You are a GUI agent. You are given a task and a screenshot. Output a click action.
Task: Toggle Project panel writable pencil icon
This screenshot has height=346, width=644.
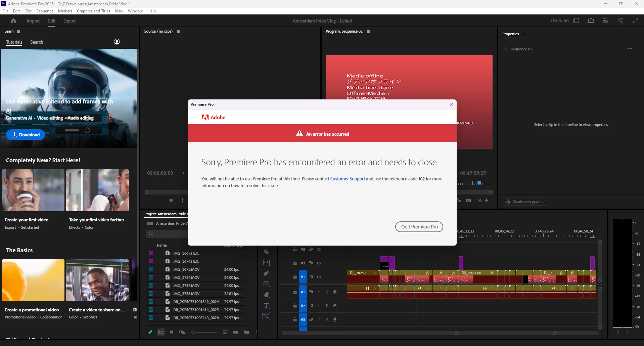coord(150,332)
